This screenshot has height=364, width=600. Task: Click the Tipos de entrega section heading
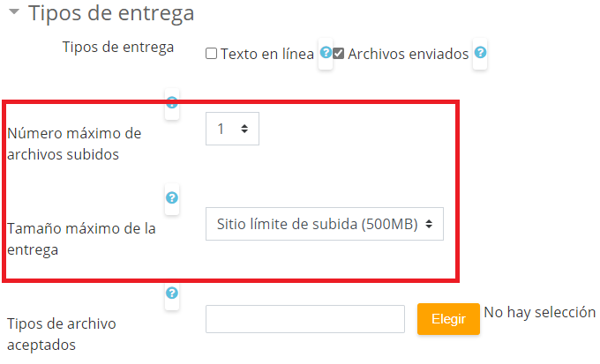[111, 13]
